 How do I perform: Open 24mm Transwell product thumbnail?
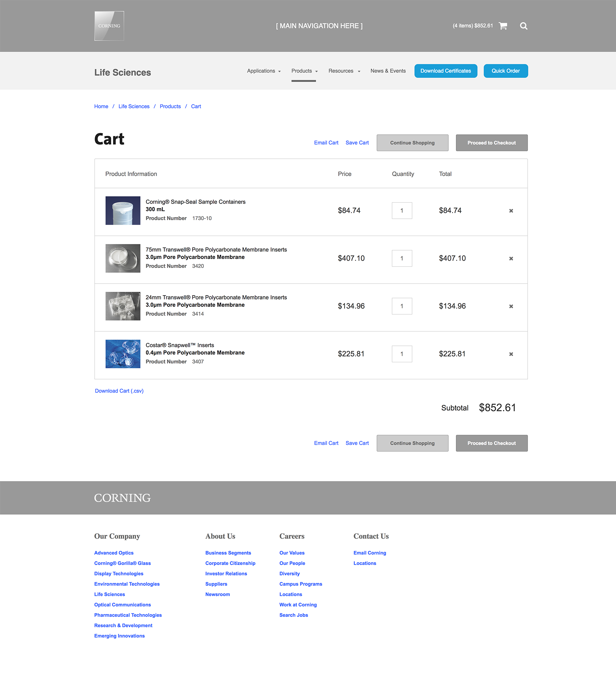pyautogui.click(x=123, y=306)
